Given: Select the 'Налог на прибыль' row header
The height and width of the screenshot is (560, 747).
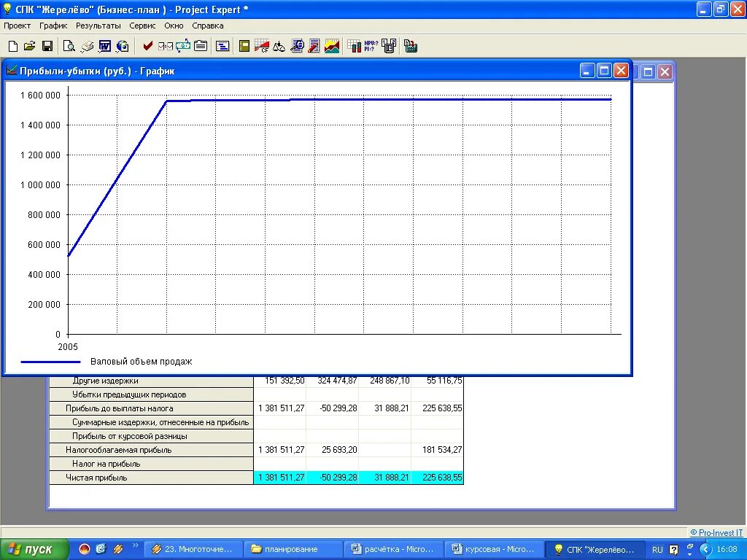Looking at the screenshot, I should (x=152, y=464).
